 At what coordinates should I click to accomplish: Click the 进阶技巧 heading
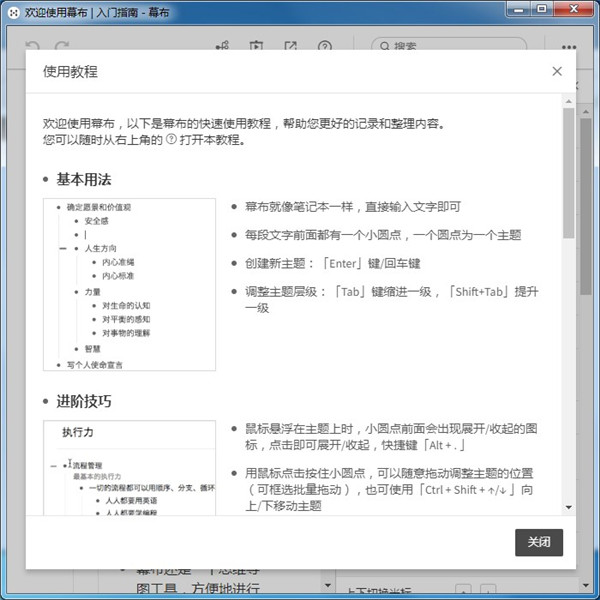point(84,401)
